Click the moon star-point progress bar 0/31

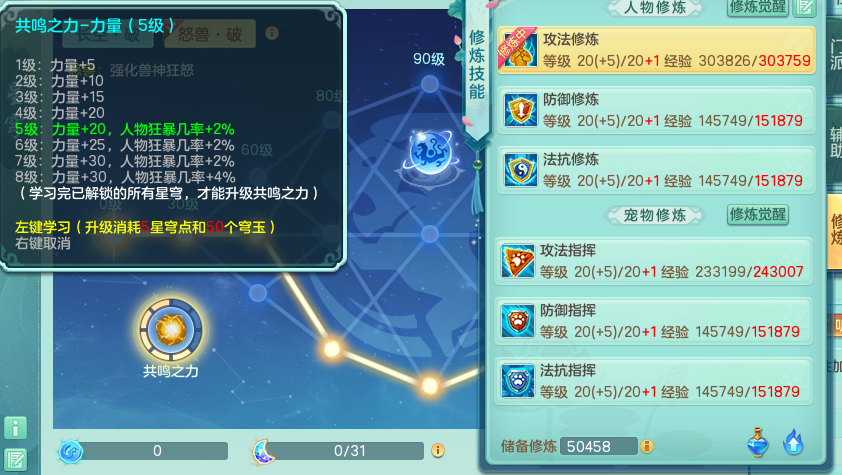pos(349,451)
